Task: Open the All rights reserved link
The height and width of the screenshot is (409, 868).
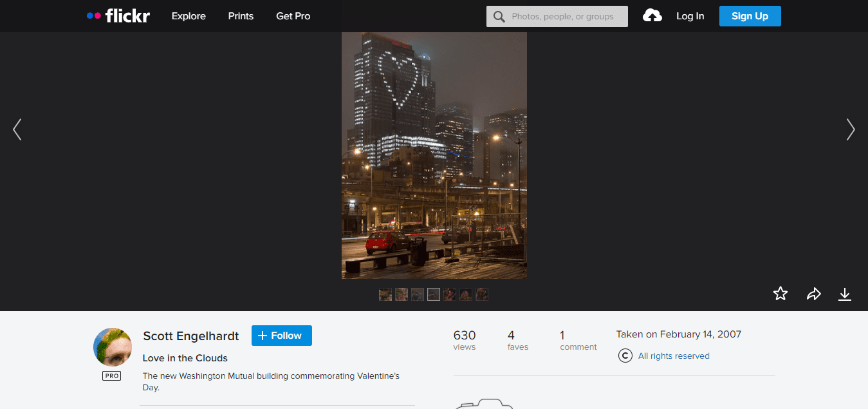Action: pyautogui.click(x=674, y=356)
